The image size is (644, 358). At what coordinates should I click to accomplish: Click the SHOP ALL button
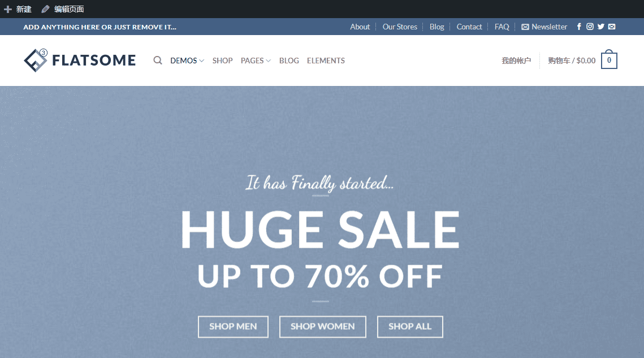tap(410, 327)
